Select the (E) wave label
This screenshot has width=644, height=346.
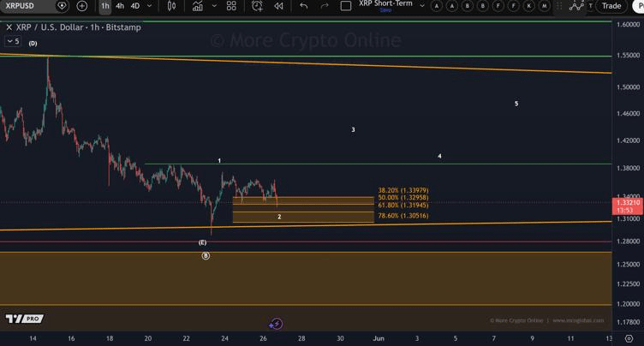click(x=202, y=243)
